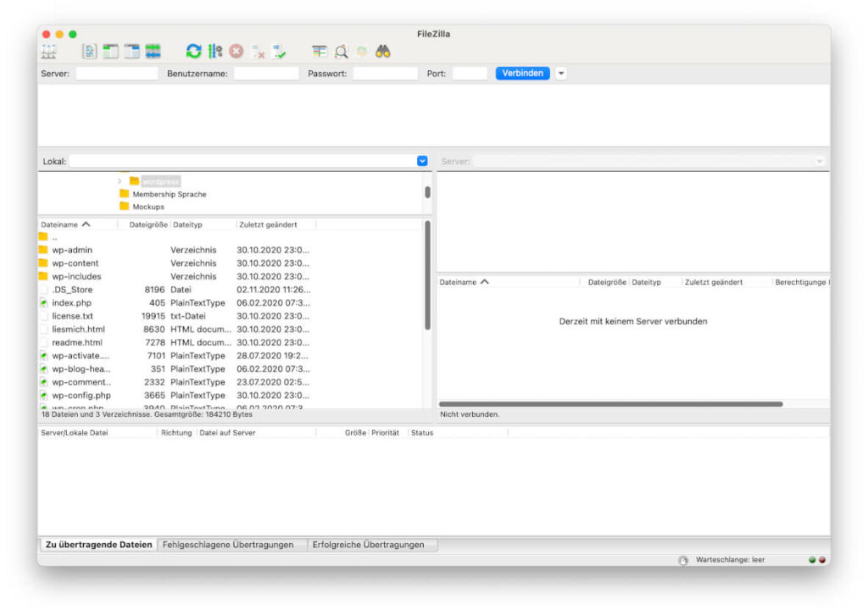Open quickconnect history dropdown next to Verbinden
868x615 pixels.
(561, 73)
